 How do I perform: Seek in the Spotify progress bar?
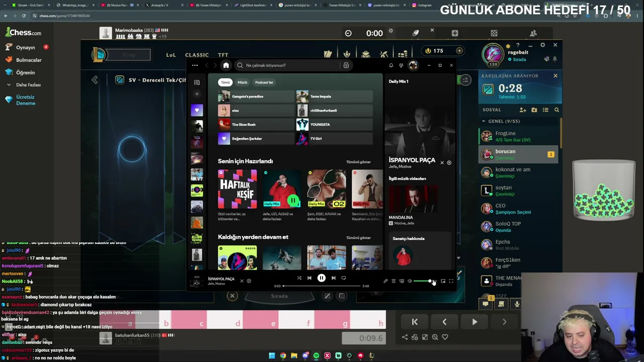321,286
